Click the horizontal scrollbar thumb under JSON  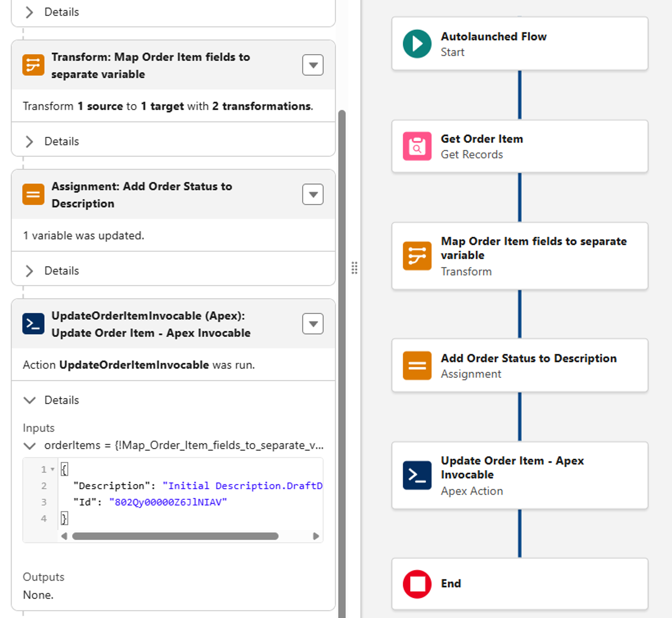click(x=175, y=536)
